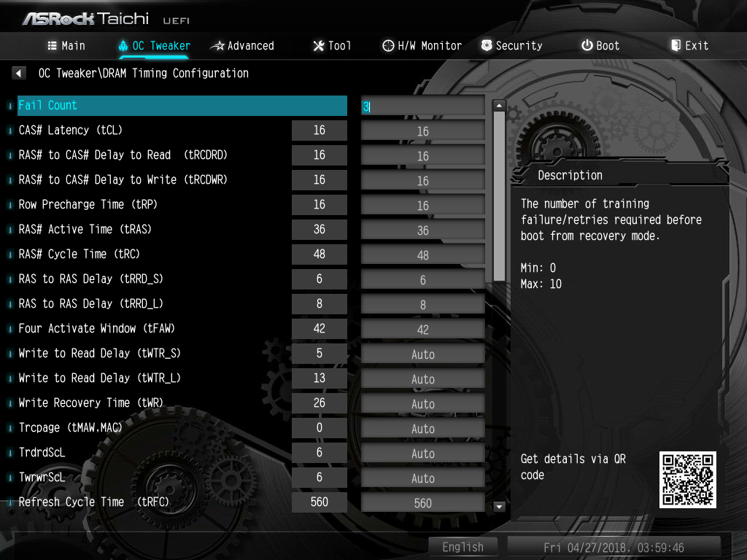This screenshot has width=747, height=560.
Task: Select the OC Tweaker rocket icon
Action: point(123,46)
